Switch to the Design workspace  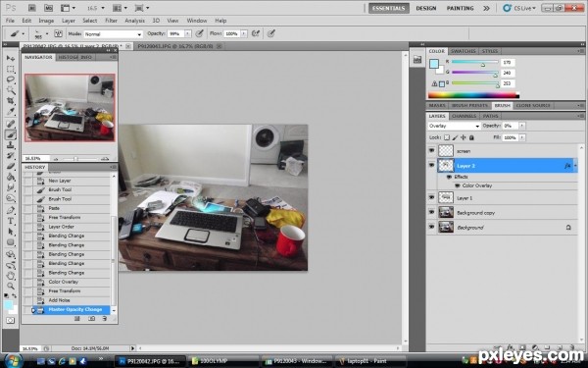[x=426, y=8]
